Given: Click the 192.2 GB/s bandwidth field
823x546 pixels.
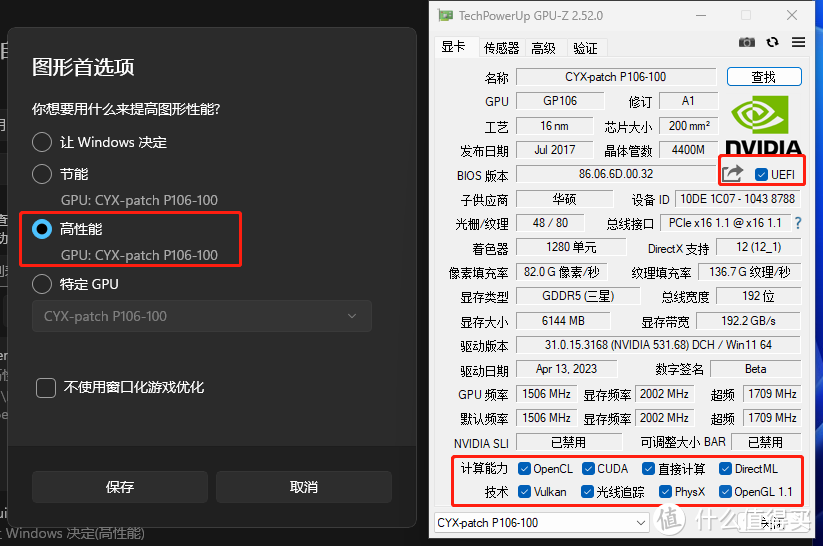Looking at the screenshot, I should [748, 321].
